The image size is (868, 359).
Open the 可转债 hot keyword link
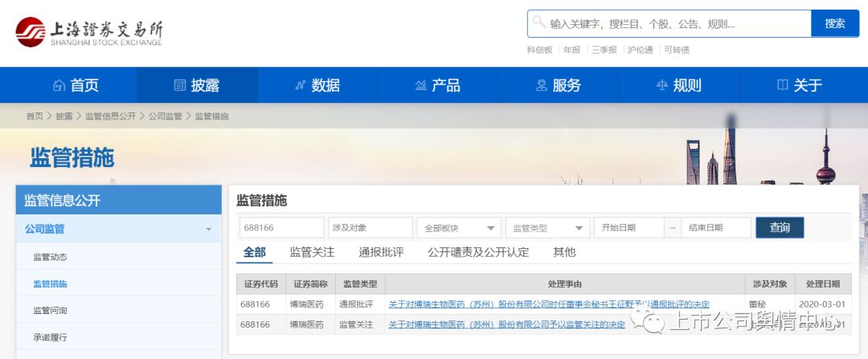(x=677, y=50)
